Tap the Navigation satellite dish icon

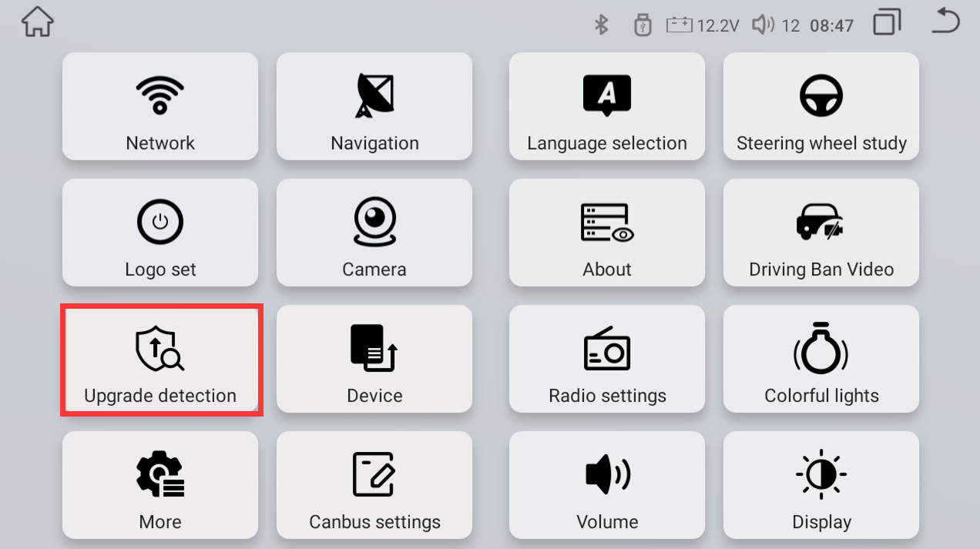coord(374,95)
